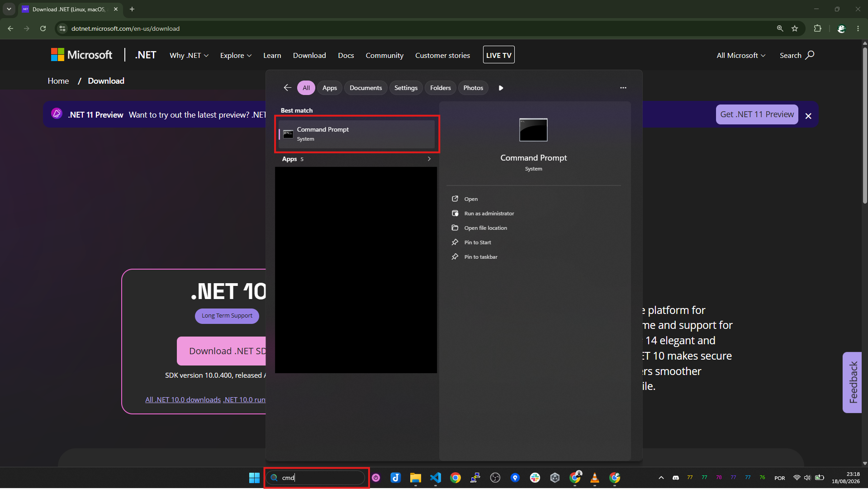Screen dimensions: 868x489
Task: Open the Feedback side tab
Action: (852, 383)
